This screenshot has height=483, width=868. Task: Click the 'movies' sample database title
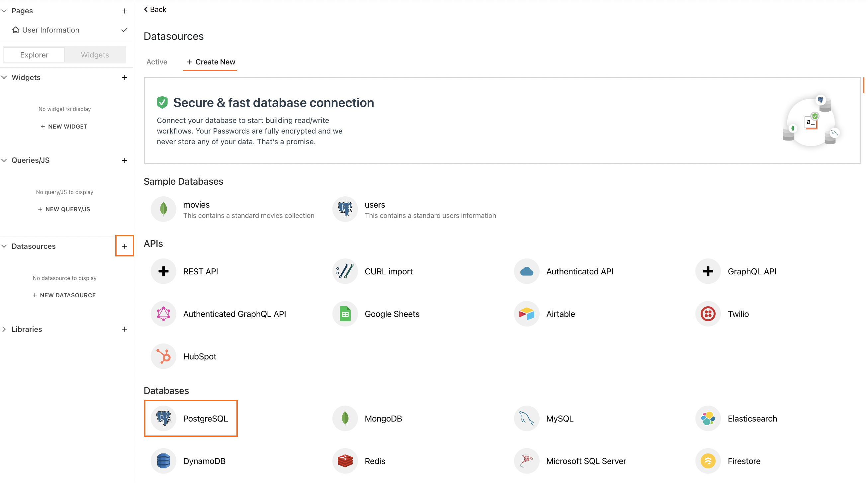tap(197, 205)
